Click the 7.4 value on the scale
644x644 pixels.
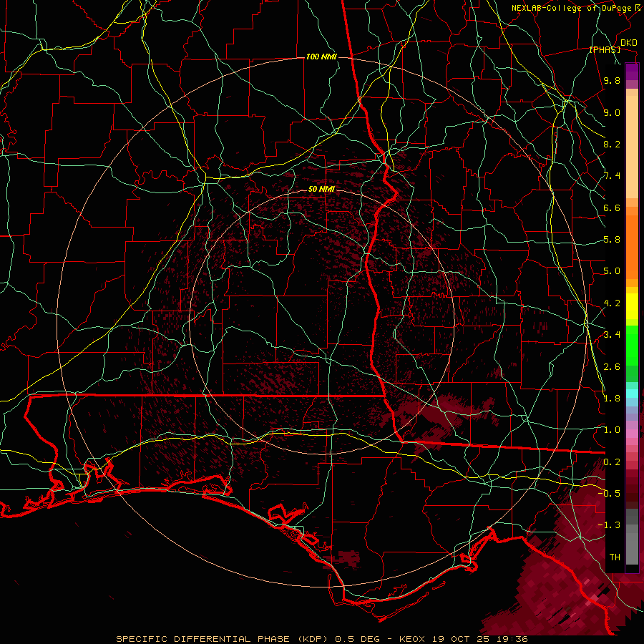point(612,176)
